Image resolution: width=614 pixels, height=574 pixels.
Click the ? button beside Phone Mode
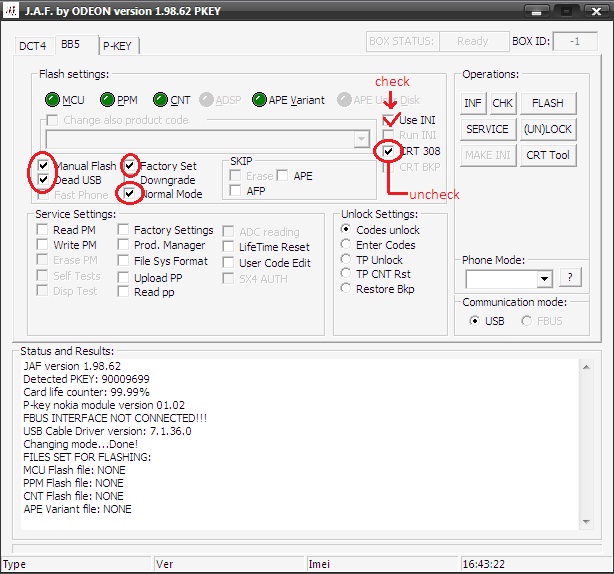point(570,277)
